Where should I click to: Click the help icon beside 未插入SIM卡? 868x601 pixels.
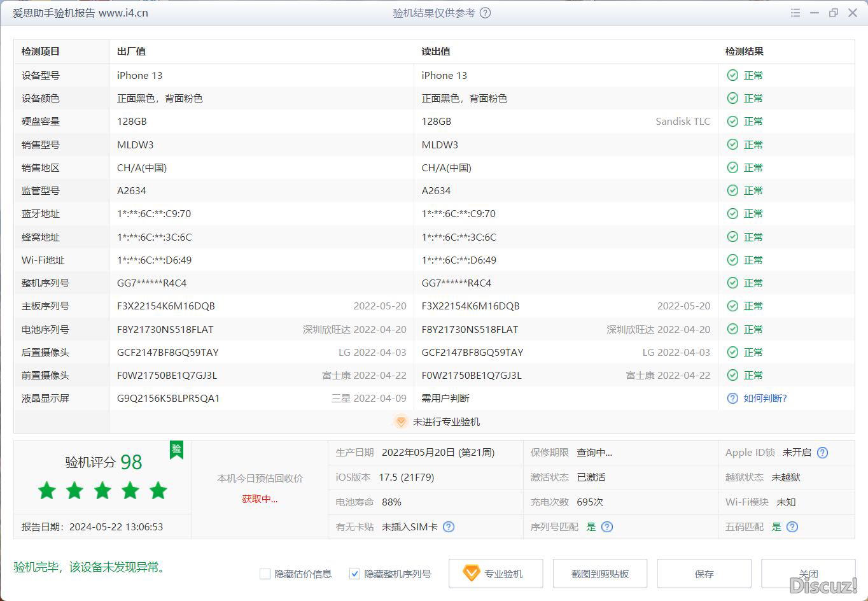pyautogui.click(x=449, y=527)
